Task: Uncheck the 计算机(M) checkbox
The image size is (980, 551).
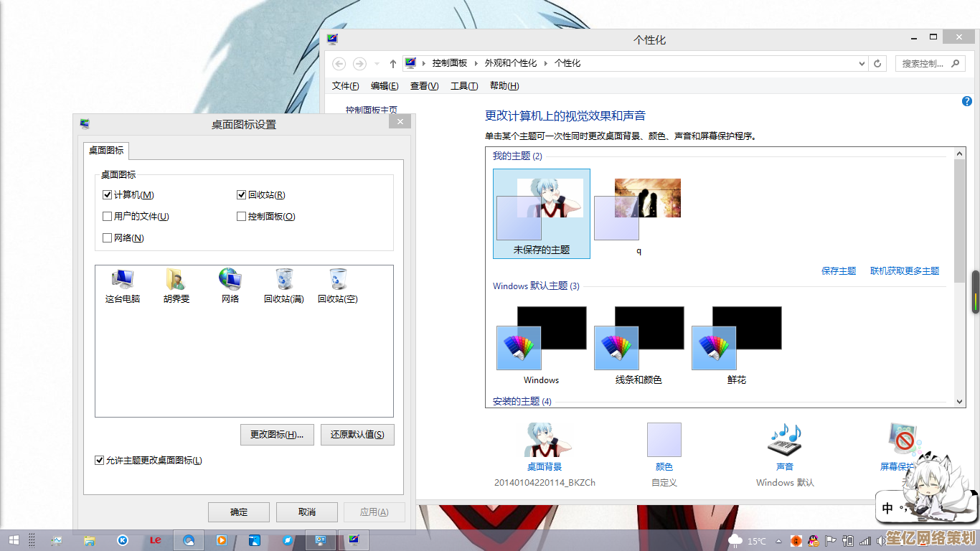Action: (108, 195)
